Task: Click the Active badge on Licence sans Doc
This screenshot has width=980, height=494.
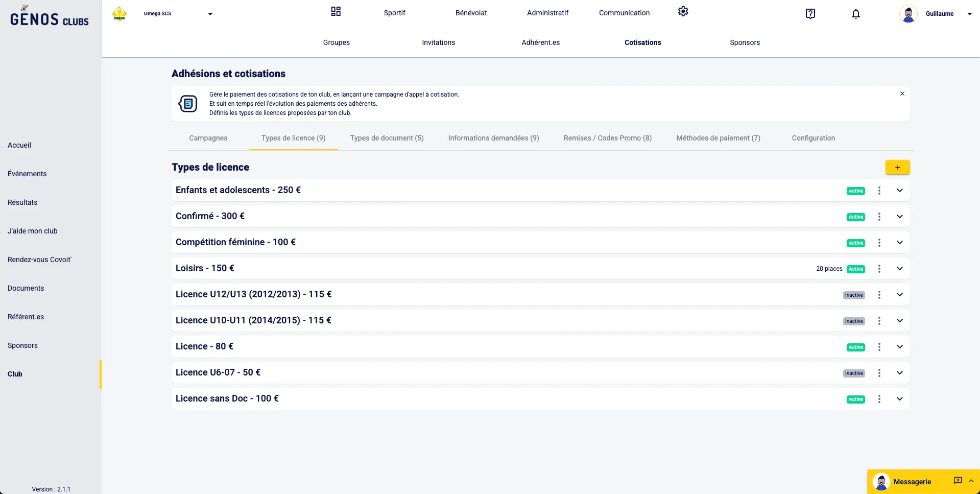Action: pos(855,399)
